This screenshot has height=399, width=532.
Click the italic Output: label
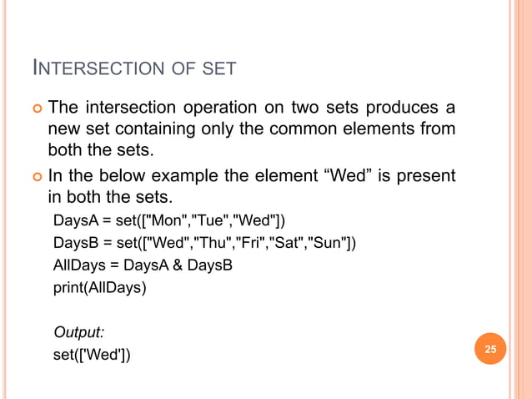(78, 332)
